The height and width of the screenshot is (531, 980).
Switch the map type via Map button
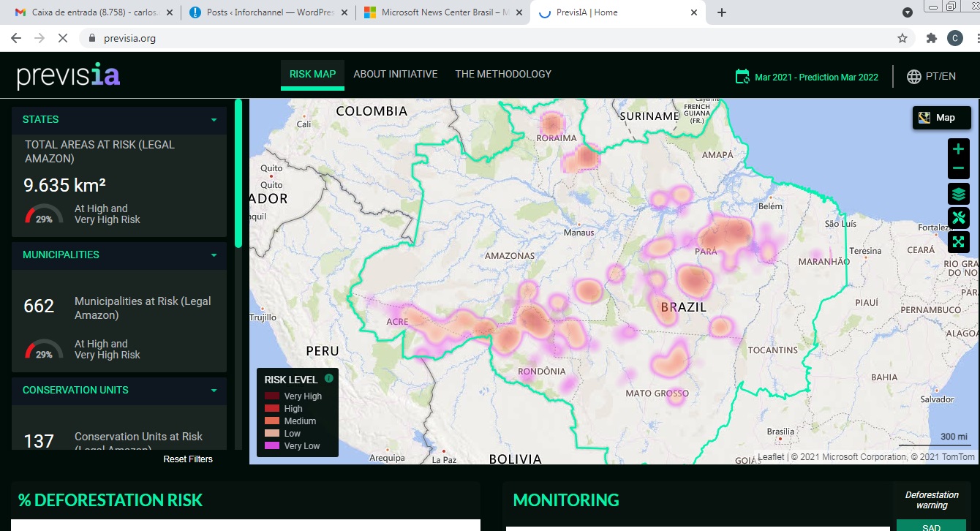[941, 117]
